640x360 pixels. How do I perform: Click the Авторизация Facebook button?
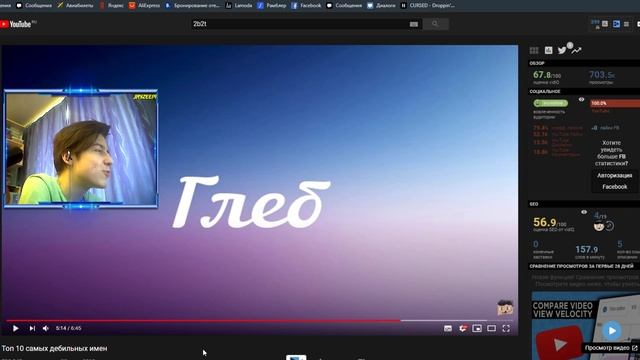(614, 181)
